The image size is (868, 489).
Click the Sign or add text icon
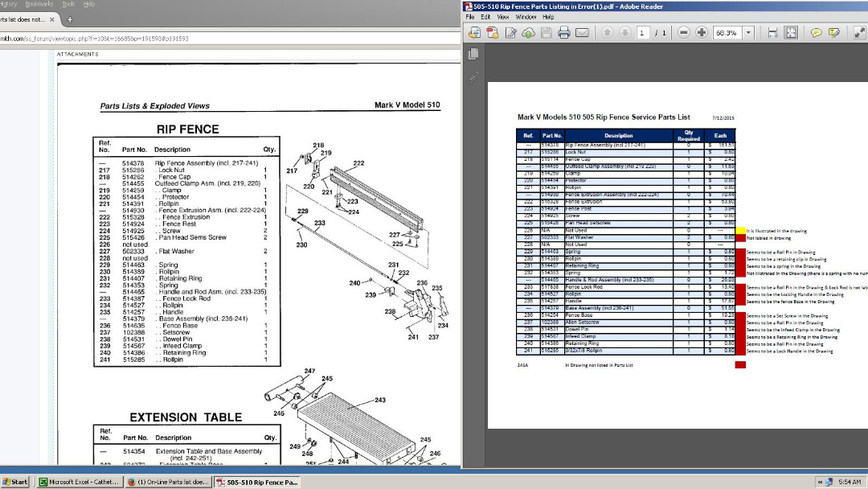pos(511,33)
